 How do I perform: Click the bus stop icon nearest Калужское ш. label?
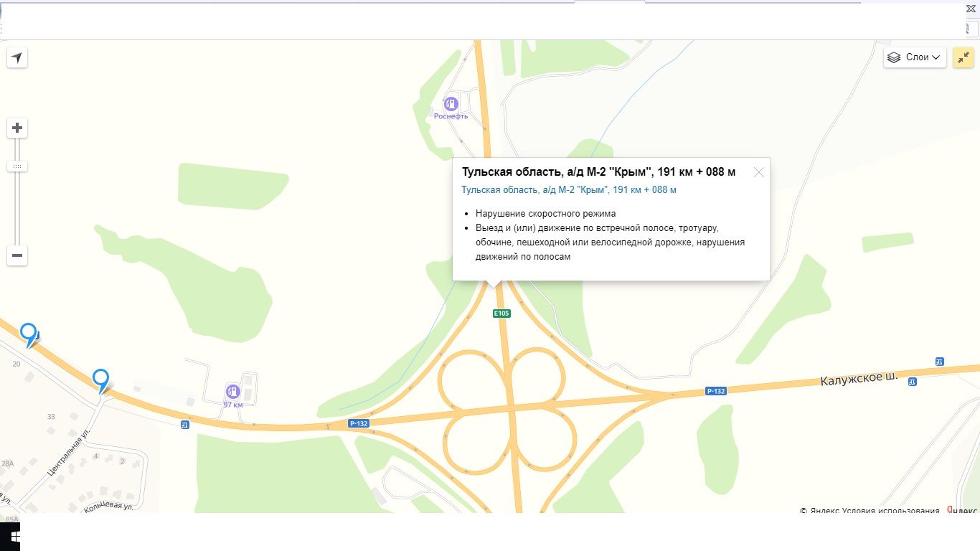[912, 382]
